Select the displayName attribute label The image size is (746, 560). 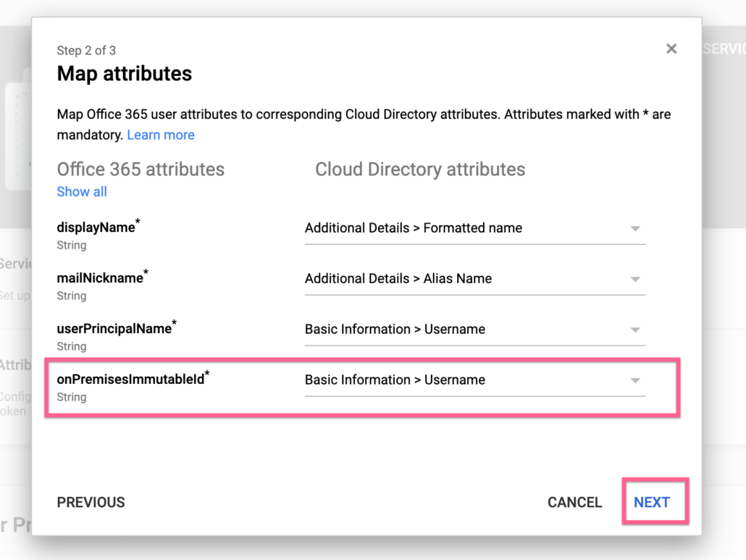click(x=98, y=227)
